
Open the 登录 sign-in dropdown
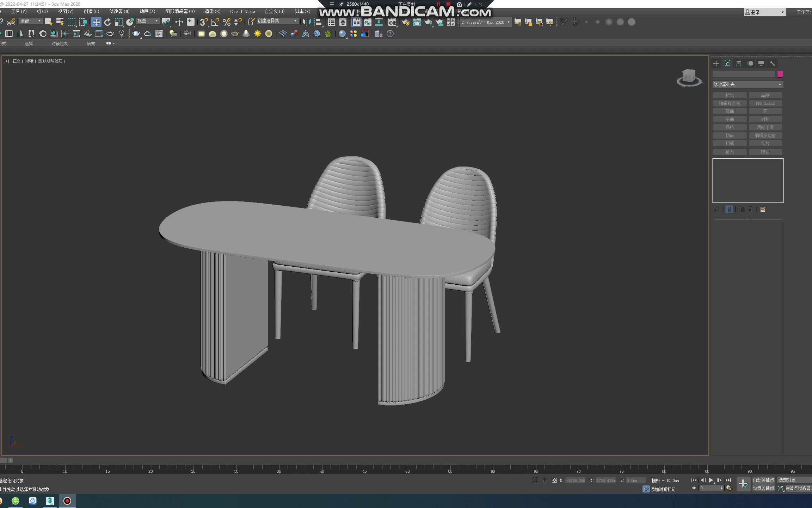tap(765, 12)
